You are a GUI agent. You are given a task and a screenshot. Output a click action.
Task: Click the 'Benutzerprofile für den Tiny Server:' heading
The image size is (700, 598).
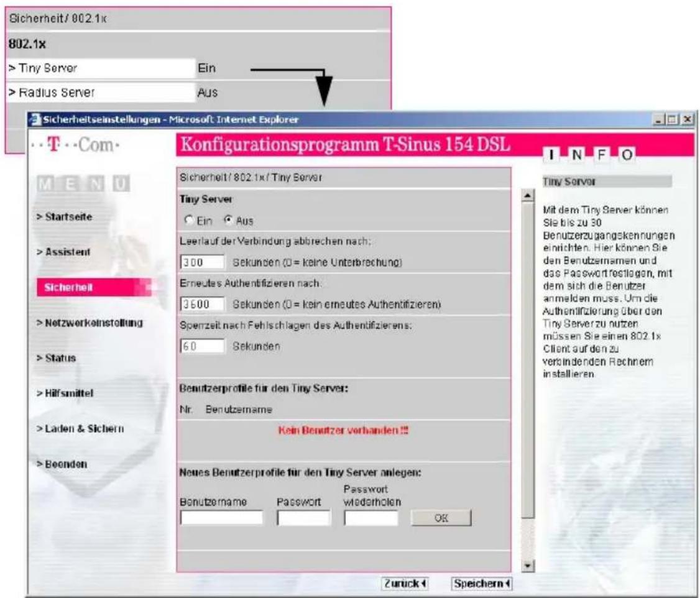(264, 389)
